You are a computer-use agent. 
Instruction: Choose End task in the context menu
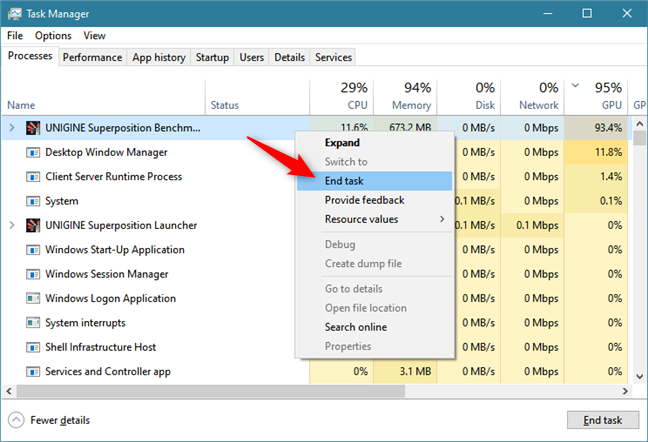click(374, 181)
